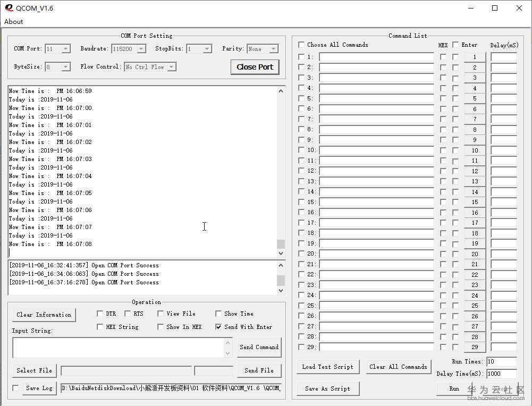Expand the Parity dropdown
This screenshot has height=406, width=532.
pos(274,49)
